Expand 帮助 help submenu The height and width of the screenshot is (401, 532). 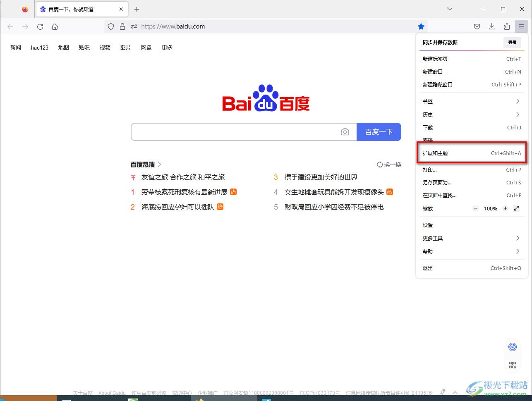click(472, 251)
